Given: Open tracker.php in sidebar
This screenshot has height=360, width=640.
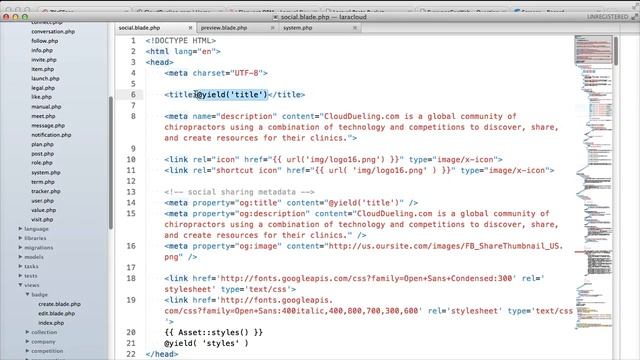Looking at the screenshot, I should (46, 191).
